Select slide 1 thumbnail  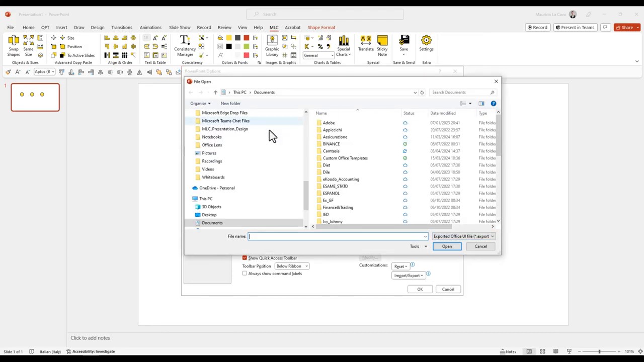point(35,97)
